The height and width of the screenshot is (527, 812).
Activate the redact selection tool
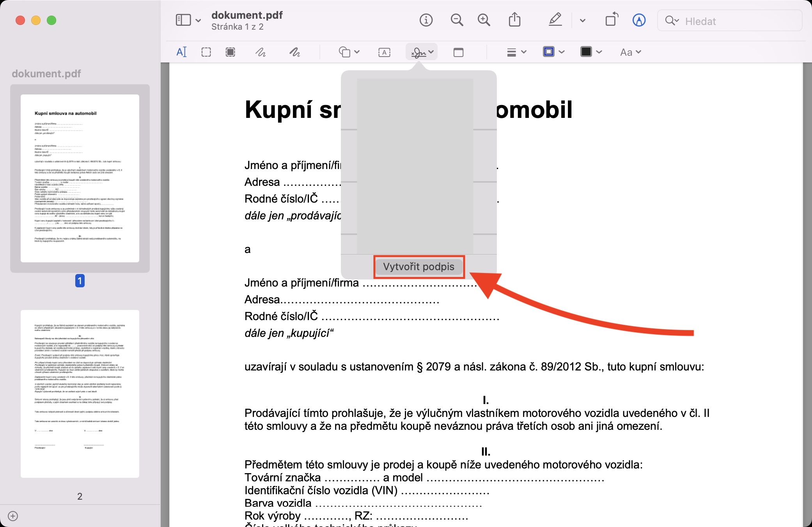[230, 52]
